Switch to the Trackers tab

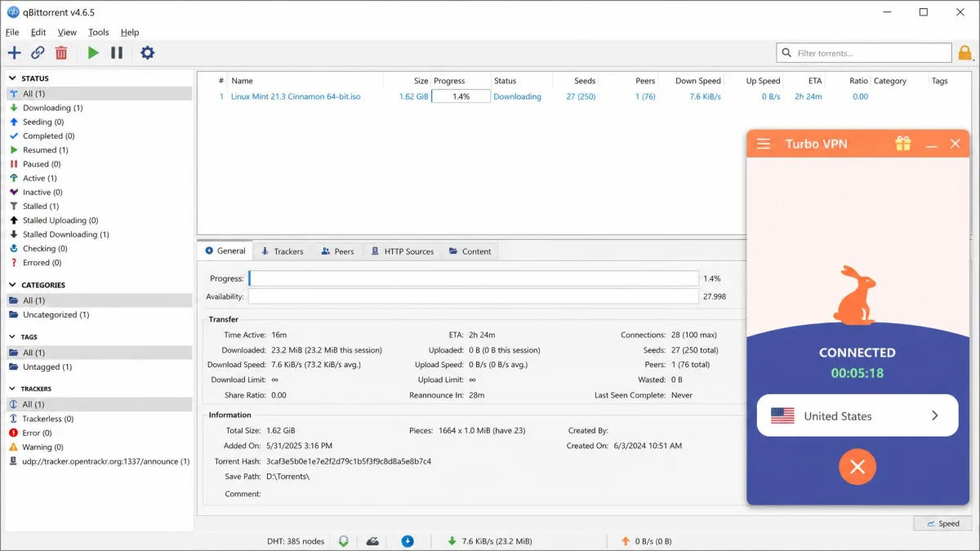[282, 251]
